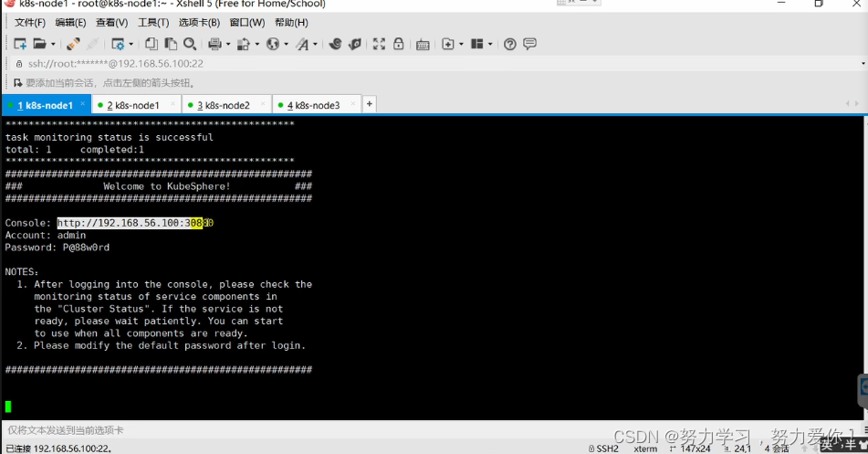This screenshot has height=454, width=868.
Task: Click the 'Password: P@88w0rd' line
Action: point(57,248)
